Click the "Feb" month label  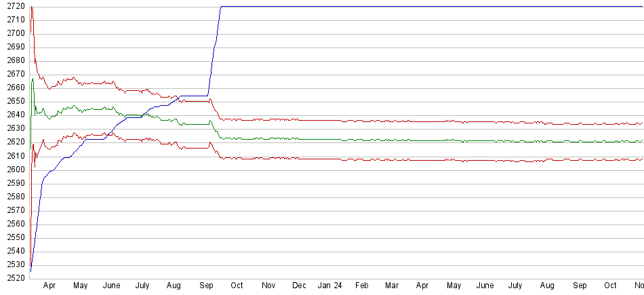(x=361, y=286)
